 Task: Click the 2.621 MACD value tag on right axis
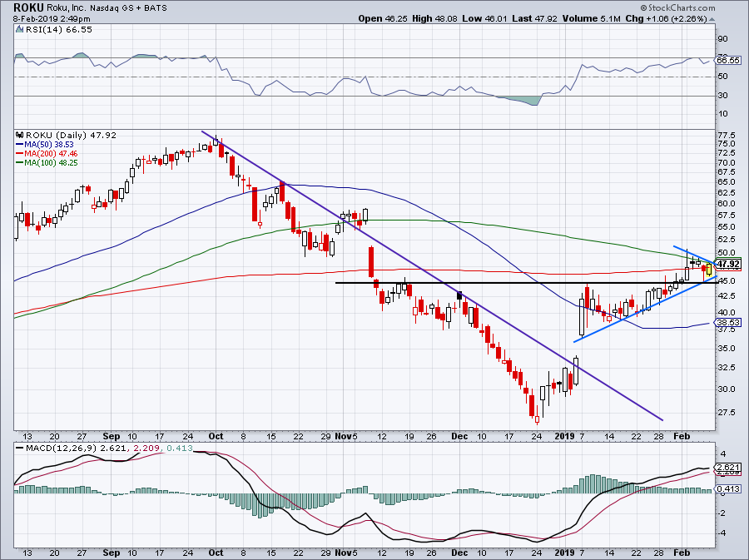coord(728,468)
